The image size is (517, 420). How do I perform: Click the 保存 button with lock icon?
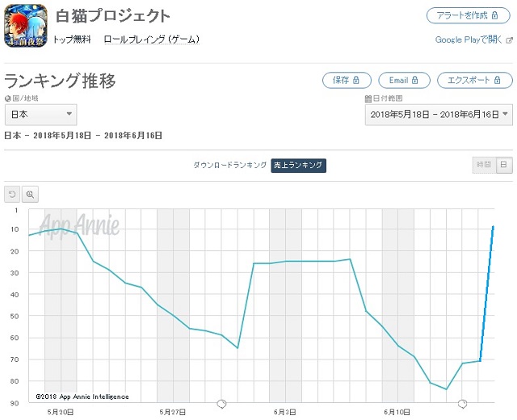pos(347,80)
